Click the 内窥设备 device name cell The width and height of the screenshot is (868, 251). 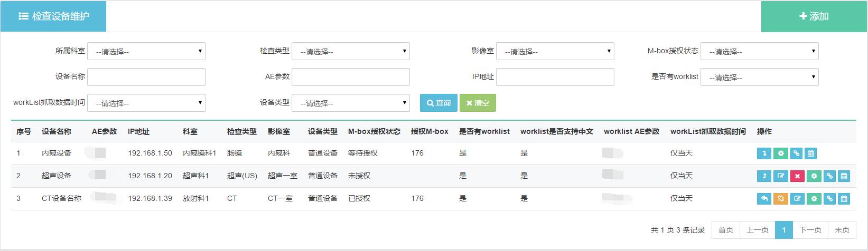(57, 153)
